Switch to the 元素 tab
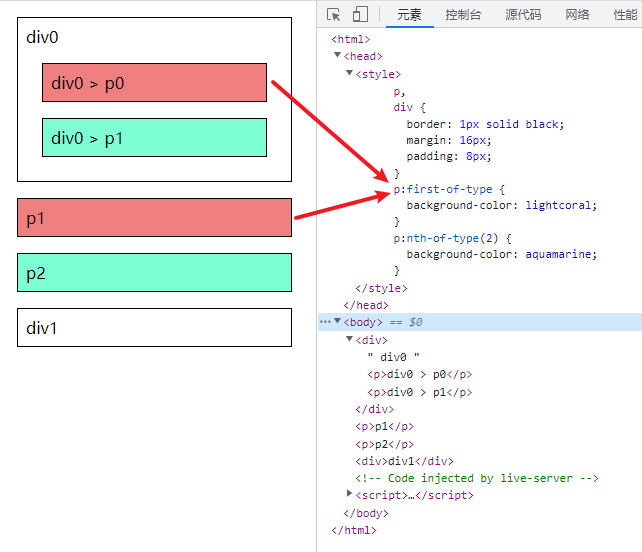 pos(409,15)
